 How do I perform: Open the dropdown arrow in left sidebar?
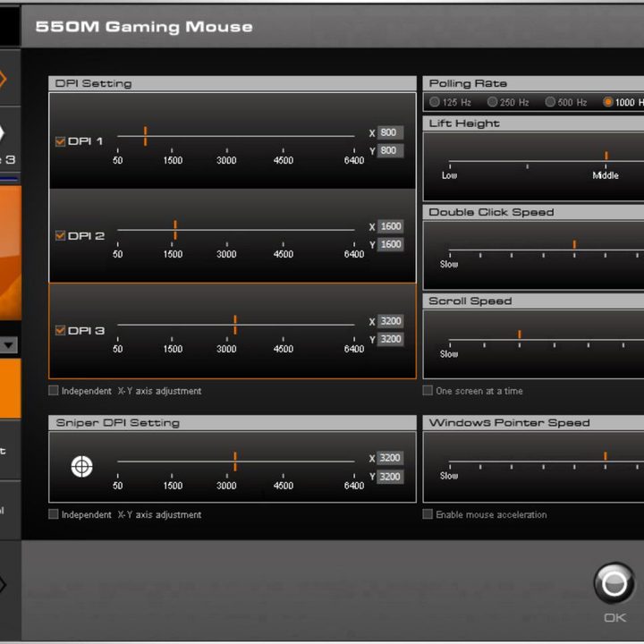pos(8,345)
